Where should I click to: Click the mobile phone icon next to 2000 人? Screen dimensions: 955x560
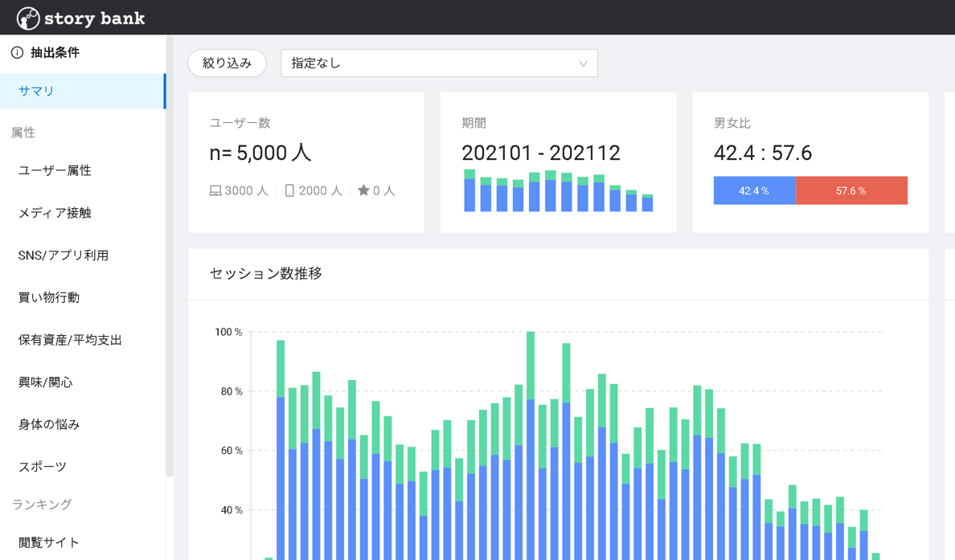point(289,190)
